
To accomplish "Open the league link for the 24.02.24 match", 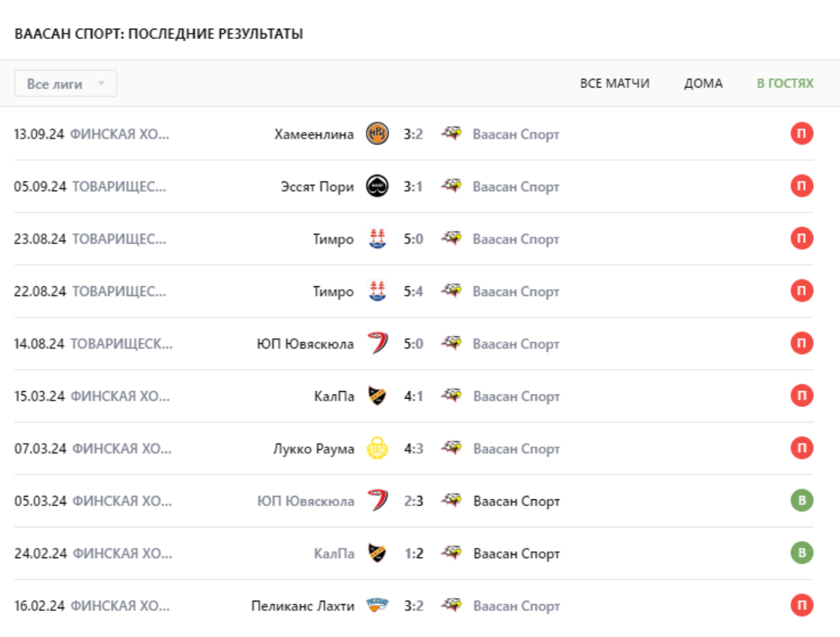I will pyautogui.click(x=122, y=553).
